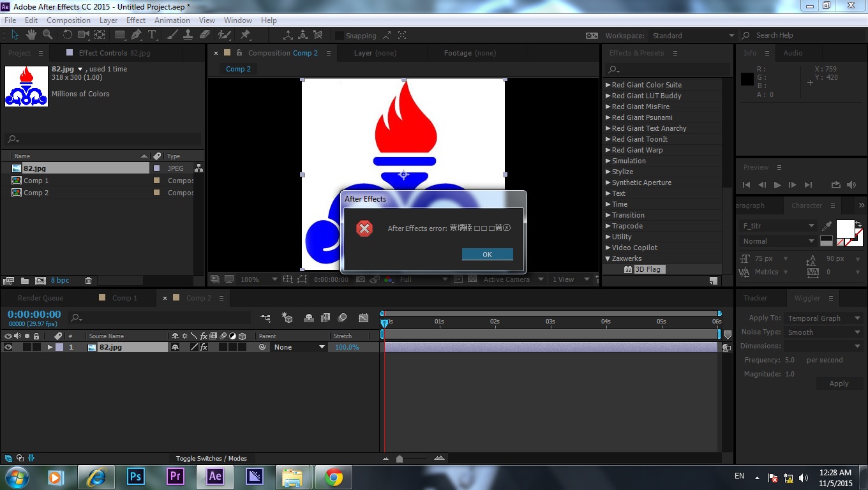The width and height of the screenshot is (868, 490).
Task: Expand the 82.jpg layer properties
Action: click(50, 347)
